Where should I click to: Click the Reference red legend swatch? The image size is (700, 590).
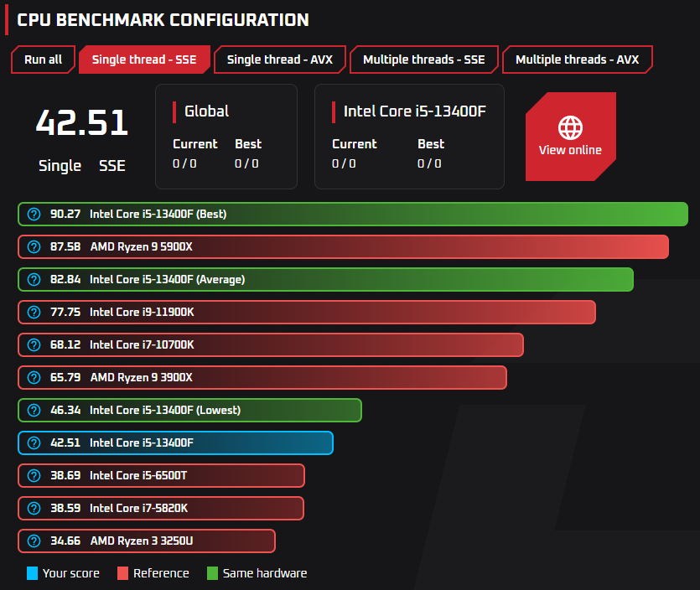pos(122,573)
